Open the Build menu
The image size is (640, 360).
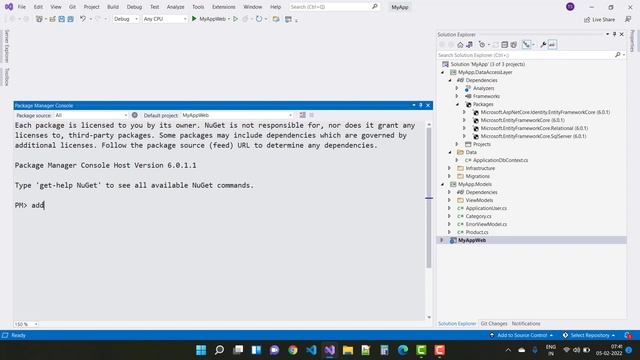(113, 7)
